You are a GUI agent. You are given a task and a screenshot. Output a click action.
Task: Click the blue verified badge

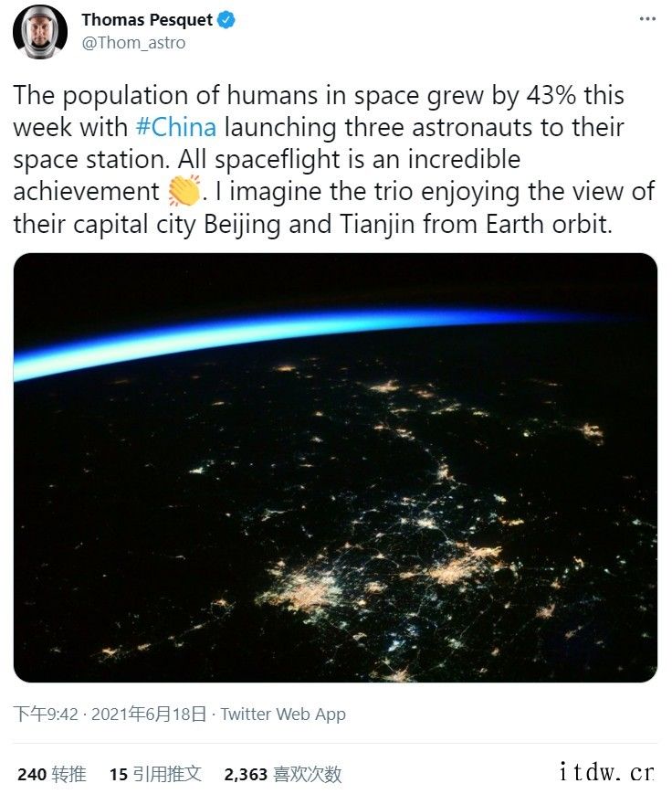[226, 20]
